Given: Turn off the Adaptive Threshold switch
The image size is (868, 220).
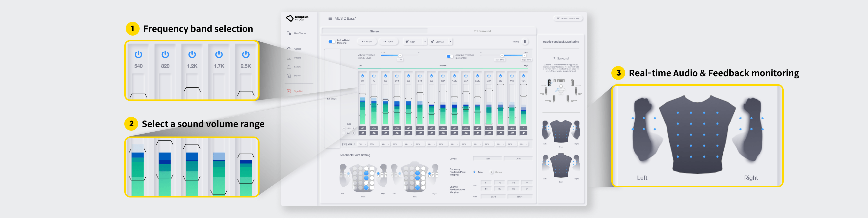Looking at the screenshot, I should [450, 57].
